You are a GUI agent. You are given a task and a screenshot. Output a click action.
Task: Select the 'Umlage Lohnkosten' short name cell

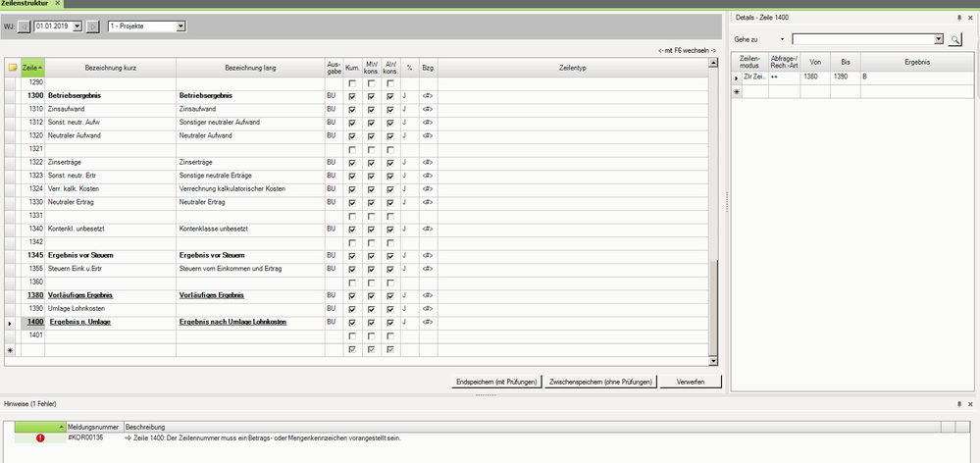point(110,310)
